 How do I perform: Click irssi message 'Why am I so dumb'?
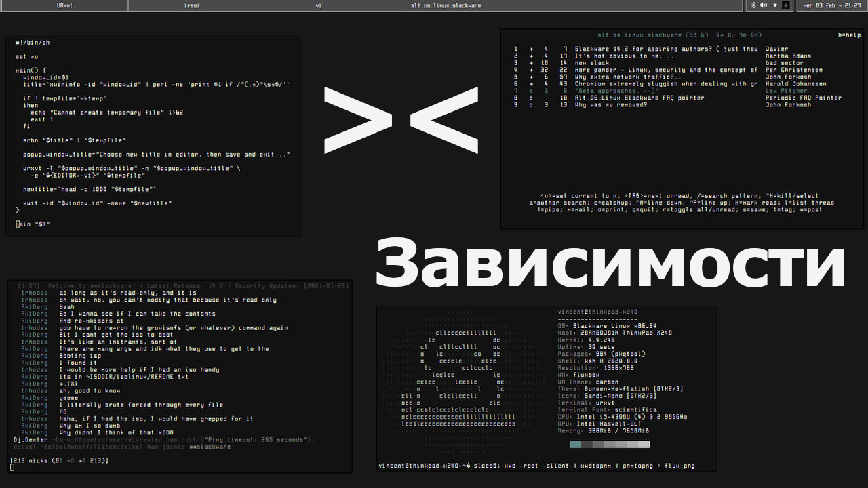click(90, 426)
